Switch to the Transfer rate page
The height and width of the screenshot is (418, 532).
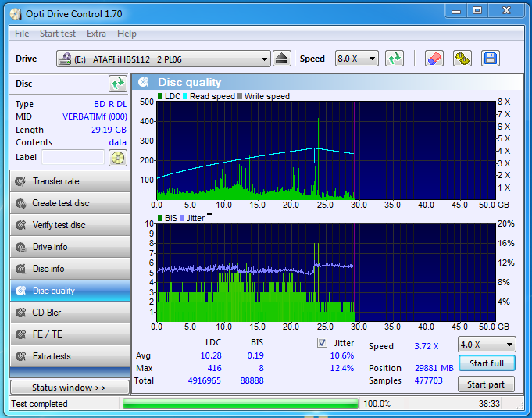tap(70, 181)
